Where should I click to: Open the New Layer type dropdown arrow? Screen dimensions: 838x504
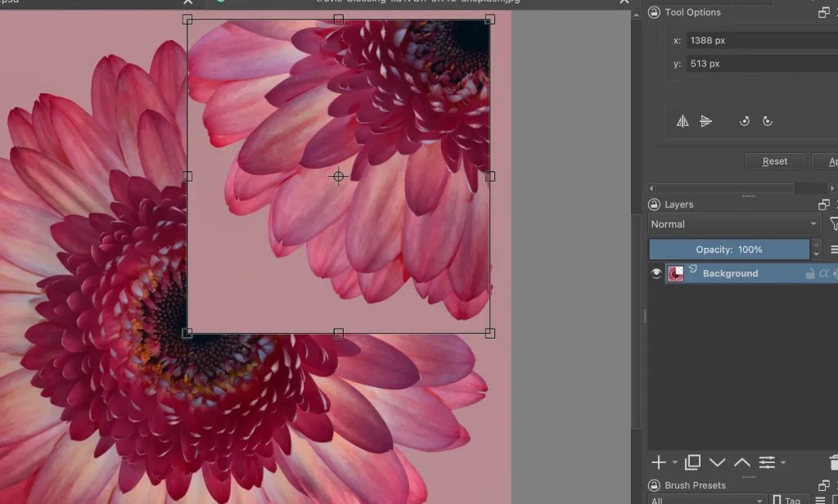(x=676, y=463)
